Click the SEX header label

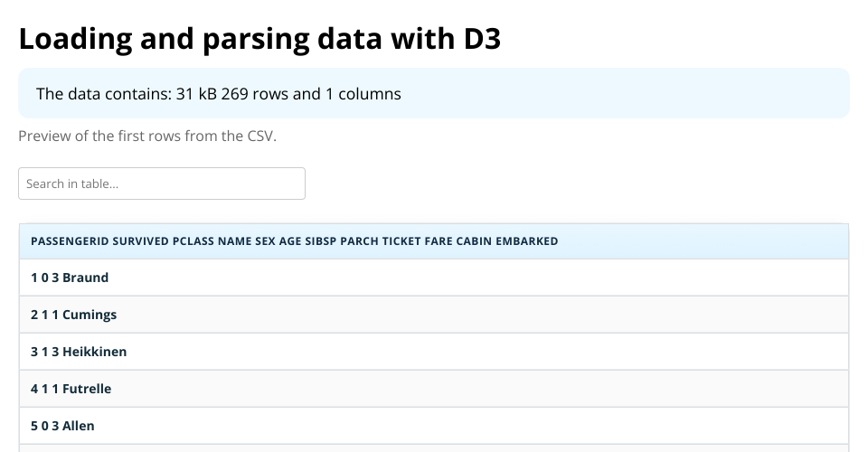[x=266, y=241]
